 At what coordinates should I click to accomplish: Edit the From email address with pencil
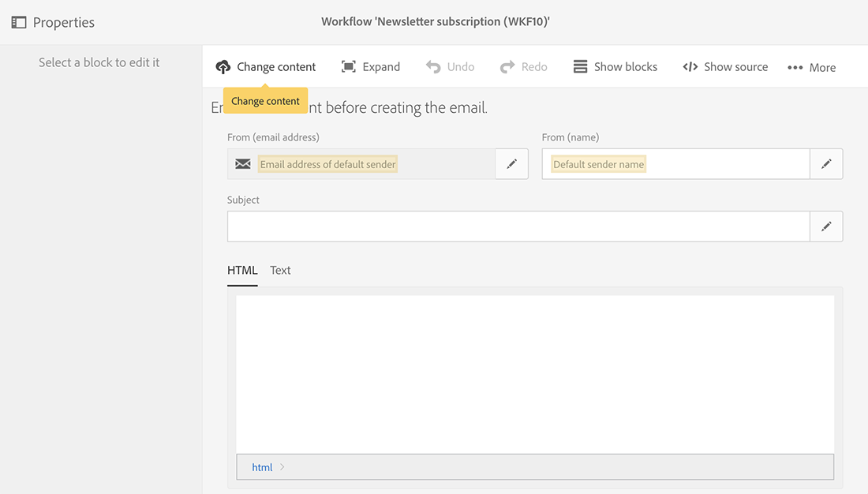click(x=512, y=164)
